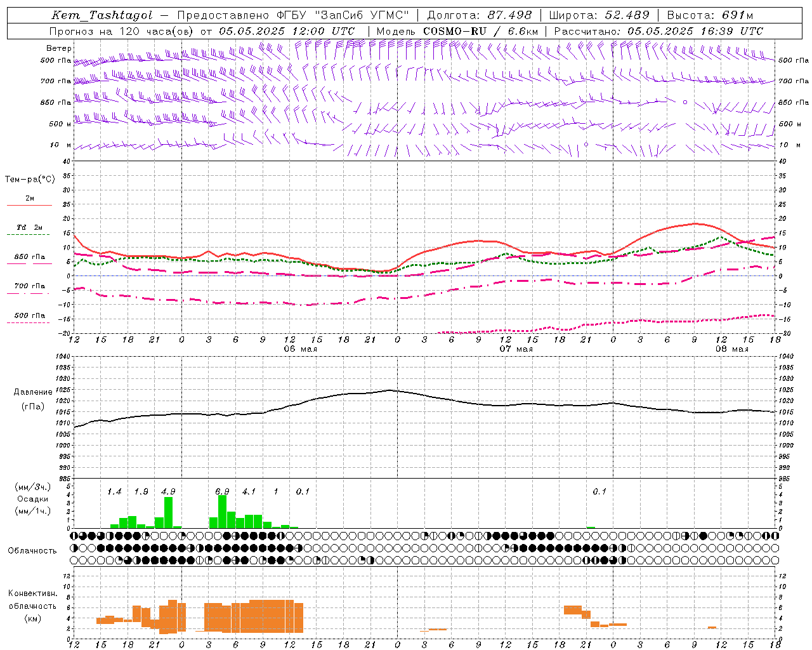Select the 'Долгота: 87.498' header text
The height and width of the screenshot is (650, 812).
480,15
